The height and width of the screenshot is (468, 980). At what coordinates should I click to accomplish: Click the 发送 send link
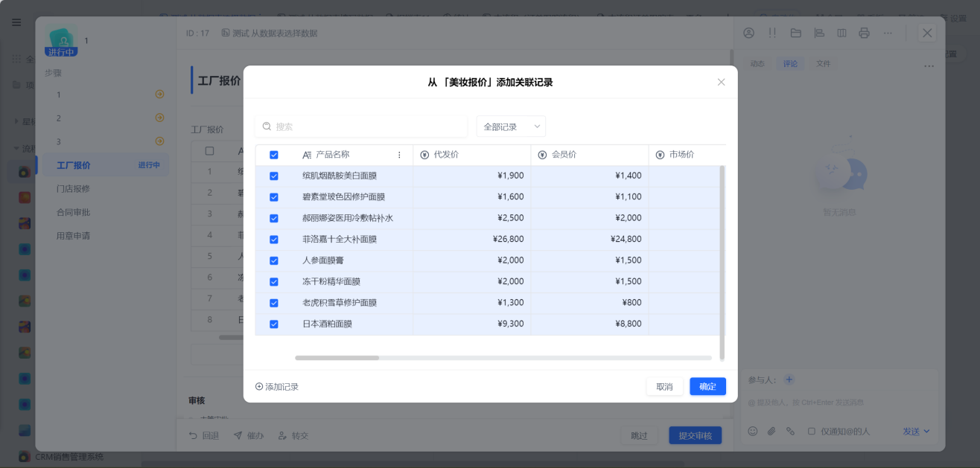911,431
